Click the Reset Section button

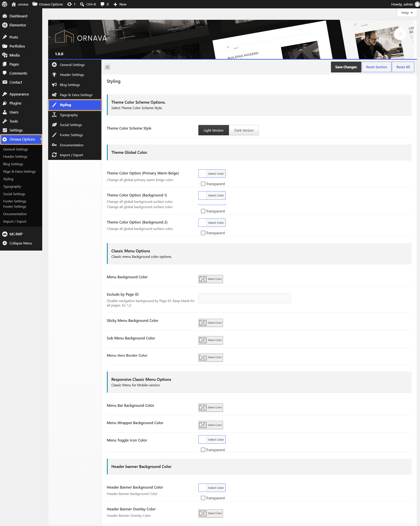376,67
